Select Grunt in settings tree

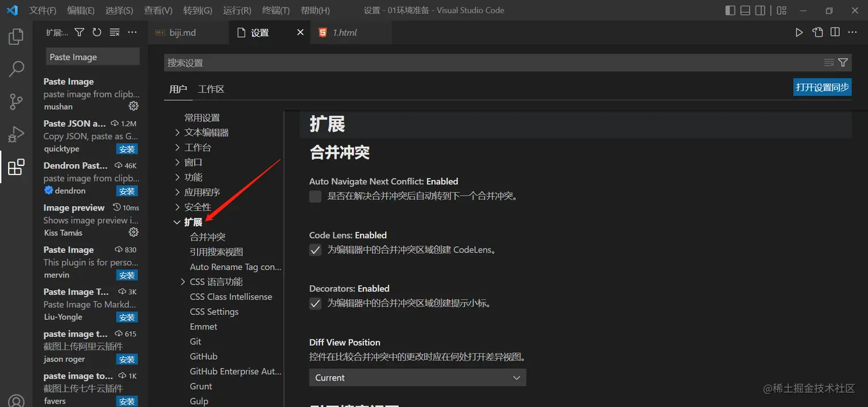[201, 386]
